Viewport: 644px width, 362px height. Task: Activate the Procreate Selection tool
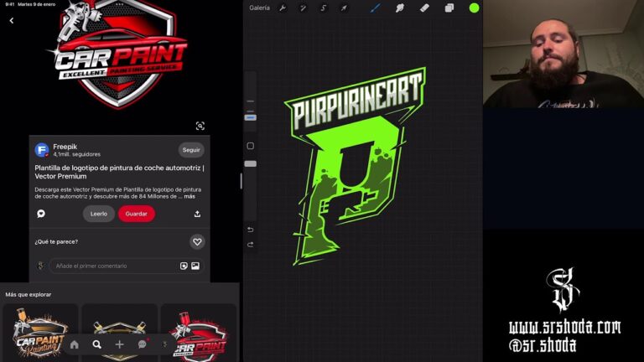(x=323, y=8)
